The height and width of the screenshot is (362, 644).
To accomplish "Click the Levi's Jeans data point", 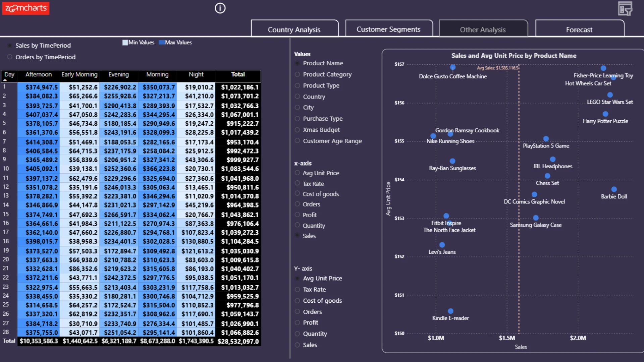I will point(442,245).
